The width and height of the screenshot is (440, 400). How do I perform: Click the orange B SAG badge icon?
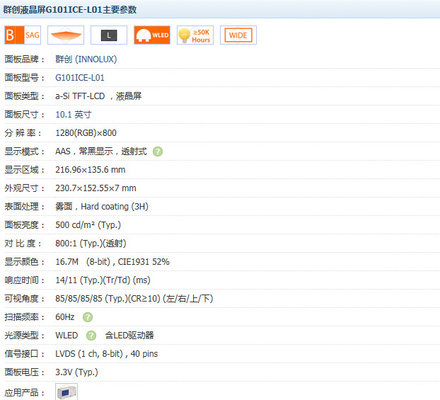23,35
